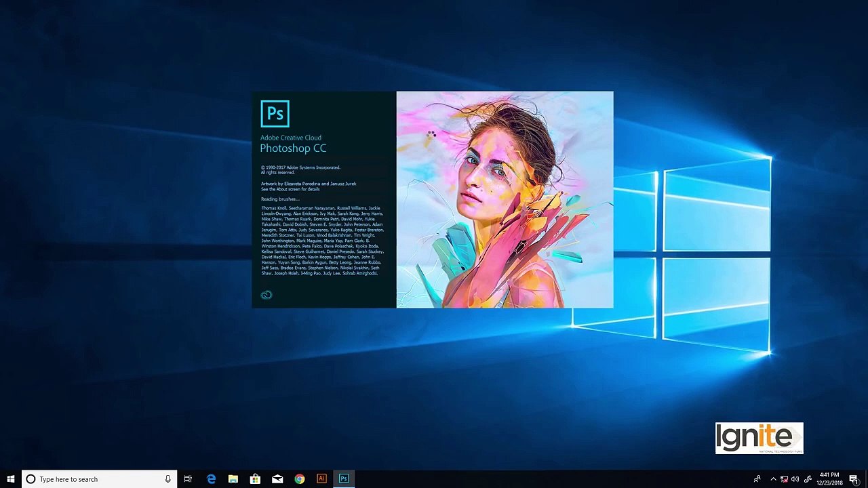868x488 pixels.
Task: Click the Show Desktop sliver at taskbar end
Action: pos(866,479)
